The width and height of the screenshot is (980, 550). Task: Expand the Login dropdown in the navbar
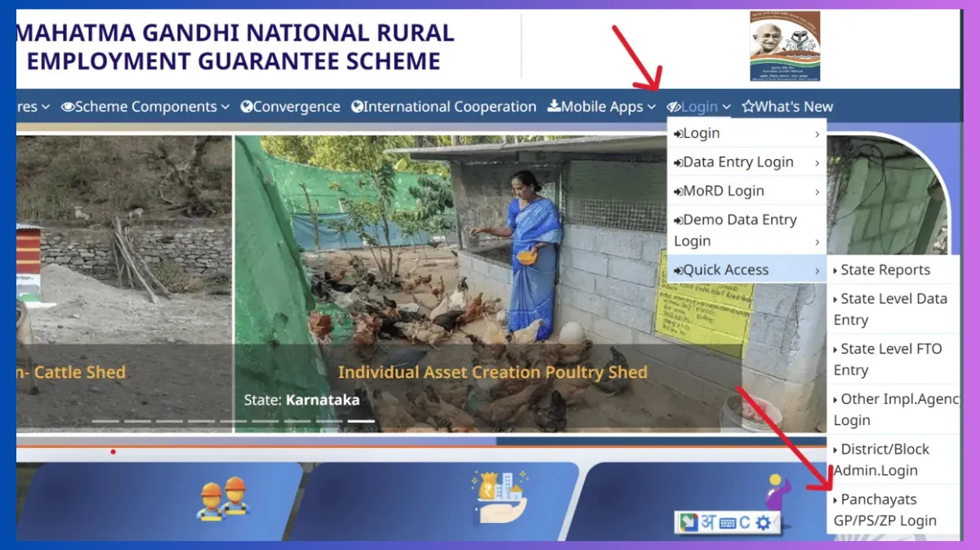tap(697, 106)
